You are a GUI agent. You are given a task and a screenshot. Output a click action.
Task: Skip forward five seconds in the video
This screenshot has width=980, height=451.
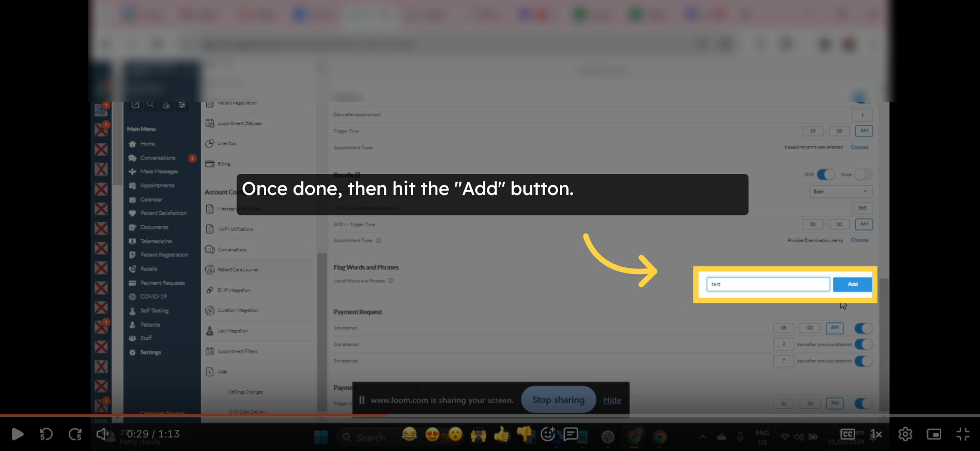pyautogui.click(x=75, y=434)
